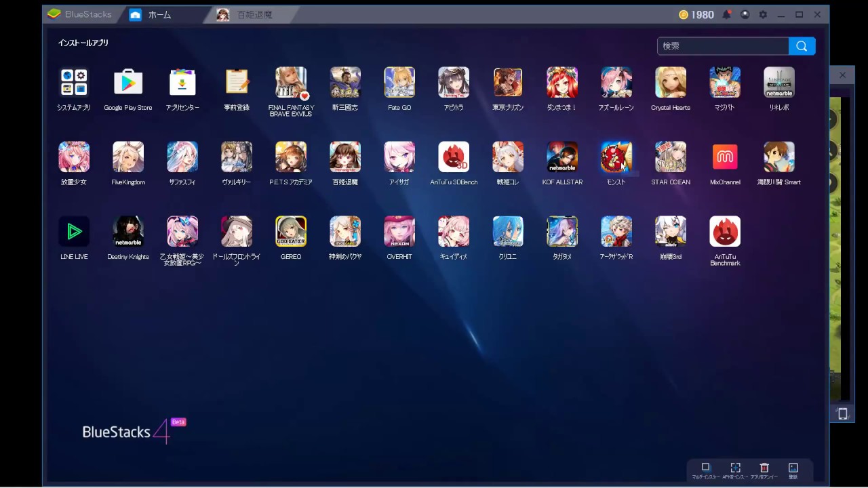The width and height of the screenshot is (868, 488).
Task: Open the multi-instance manager
Action: point(706,470)
